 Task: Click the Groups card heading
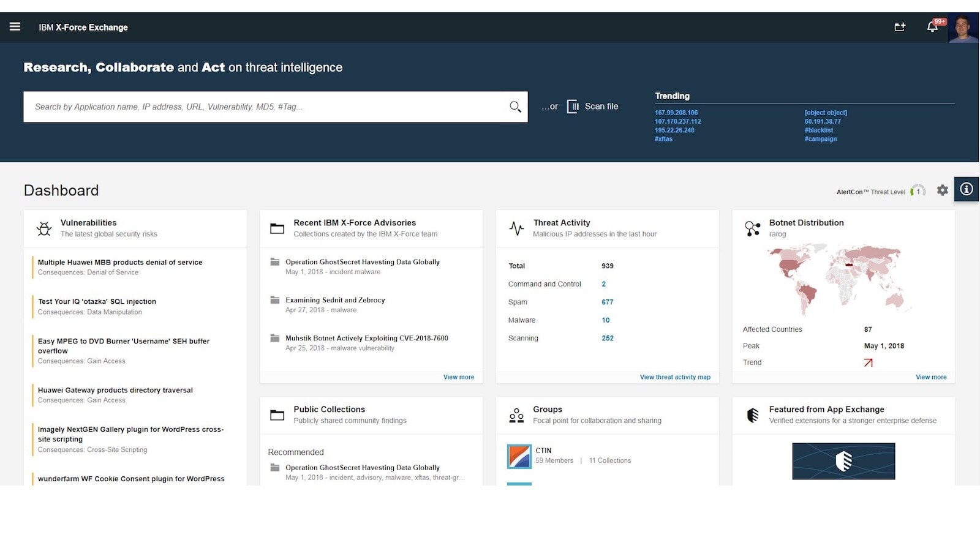point(548,409)
